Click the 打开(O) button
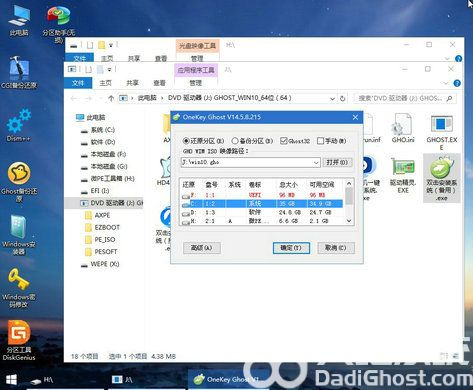473x390 pixels. click(x=337, y=162)
